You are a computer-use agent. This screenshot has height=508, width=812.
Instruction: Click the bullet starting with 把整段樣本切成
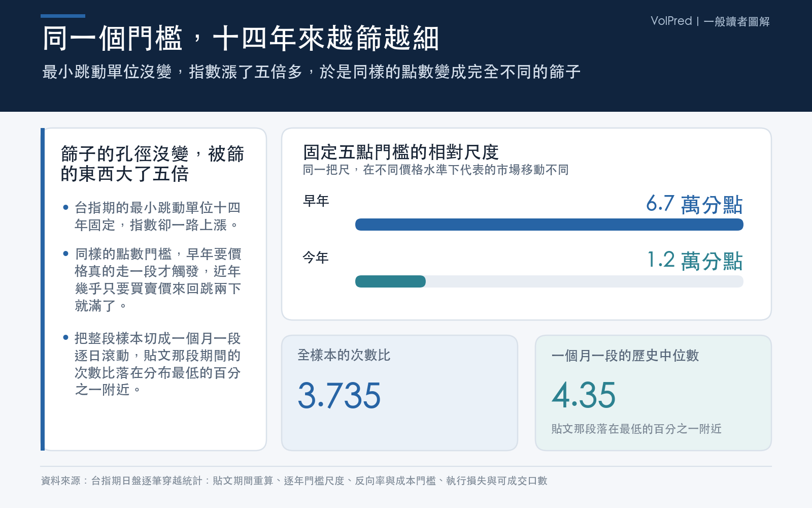coord(157,364)
